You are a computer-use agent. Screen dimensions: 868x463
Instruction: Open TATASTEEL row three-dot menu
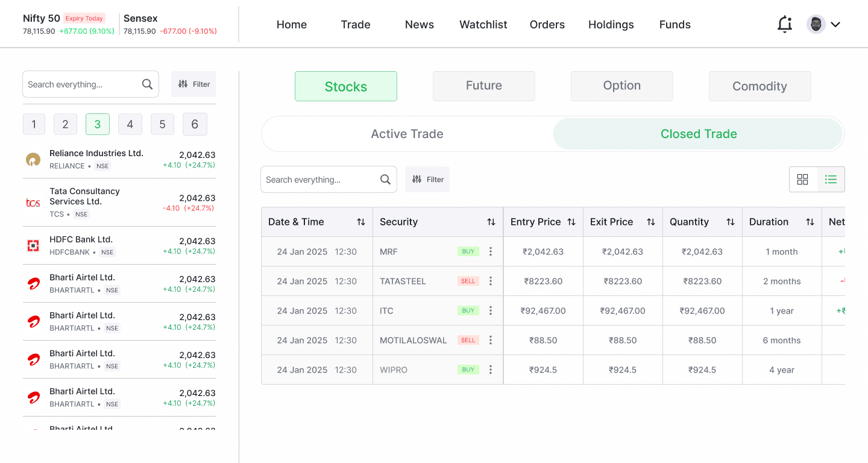click(491, 281)
